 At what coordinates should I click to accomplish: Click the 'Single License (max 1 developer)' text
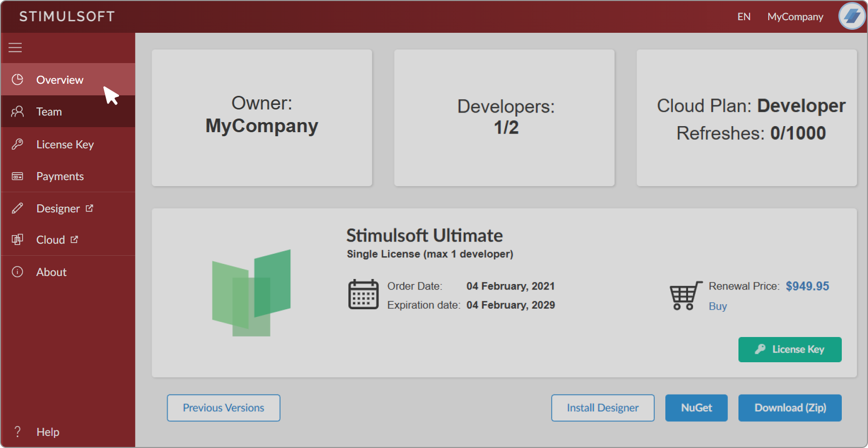(x=430, y=254)
